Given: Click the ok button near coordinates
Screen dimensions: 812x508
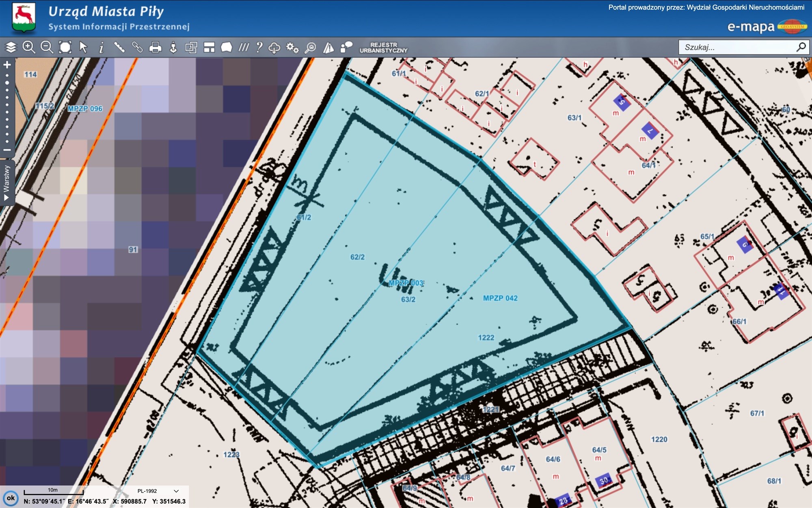Looking at the screenshot, I should click(11, 498).
